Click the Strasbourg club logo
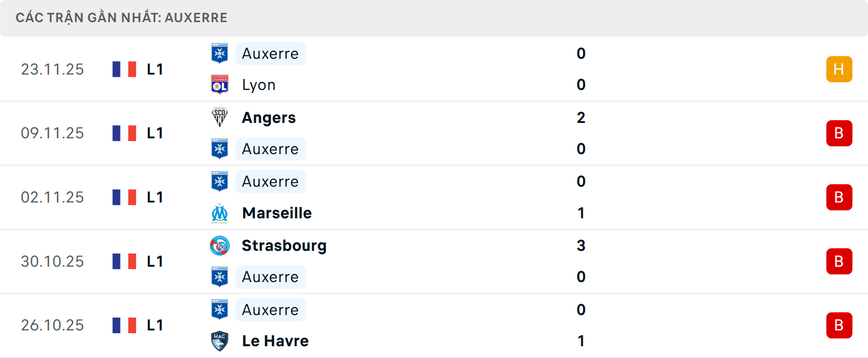The width and height of the screenshot is (868, 358). tap(220, 246)
